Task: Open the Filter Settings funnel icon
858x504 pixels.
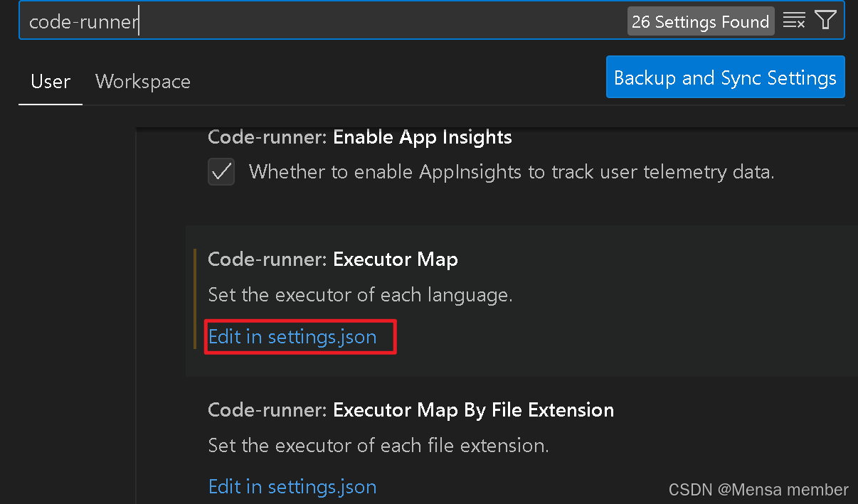Action: [x=825, y=20]
